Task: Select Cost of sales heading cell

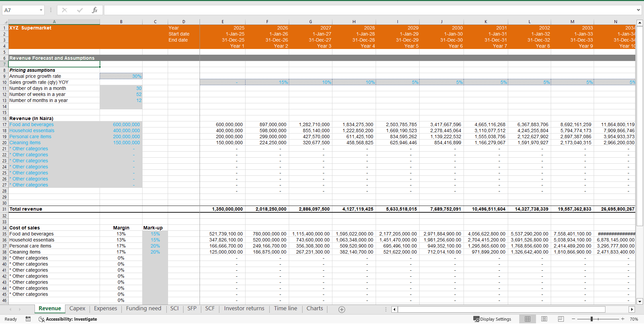Action: pyautogui.click(x=54, y=228)
